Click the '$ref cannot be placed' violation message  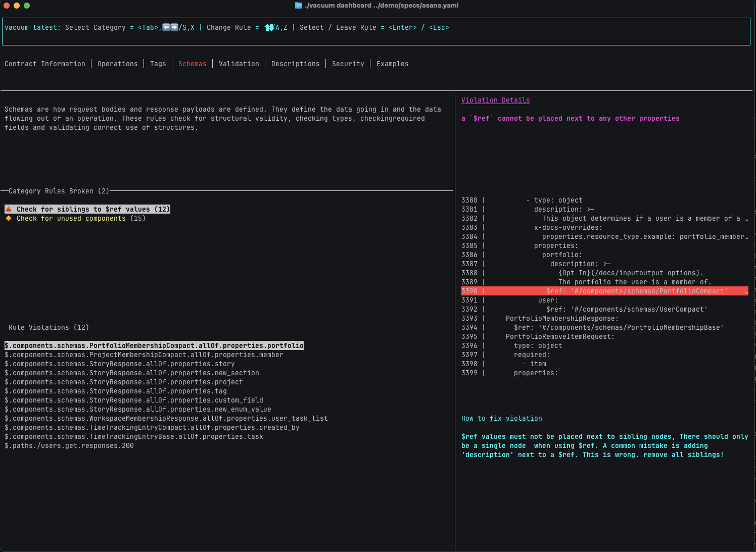(x=571, y=118)
